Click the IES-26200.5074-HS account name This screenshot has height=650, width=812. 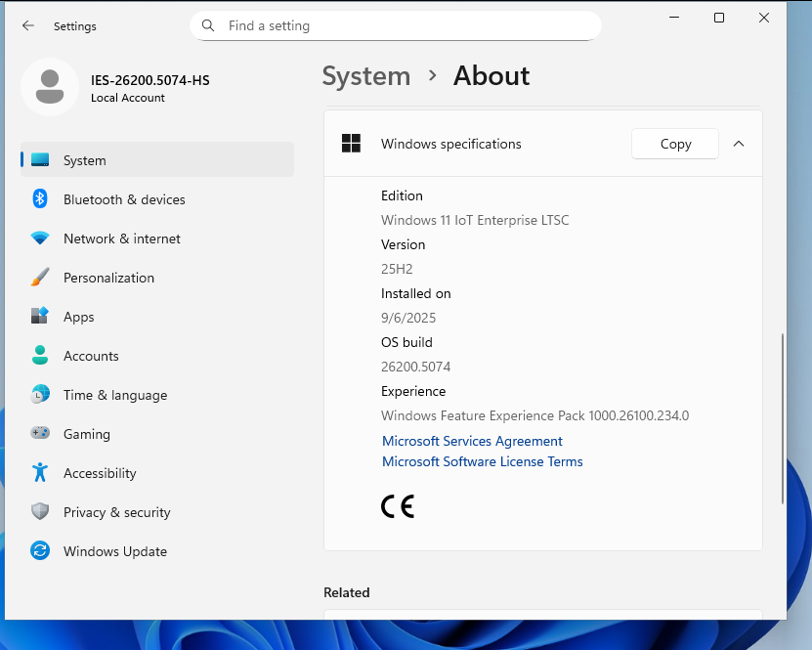click(x=150, y=80)
